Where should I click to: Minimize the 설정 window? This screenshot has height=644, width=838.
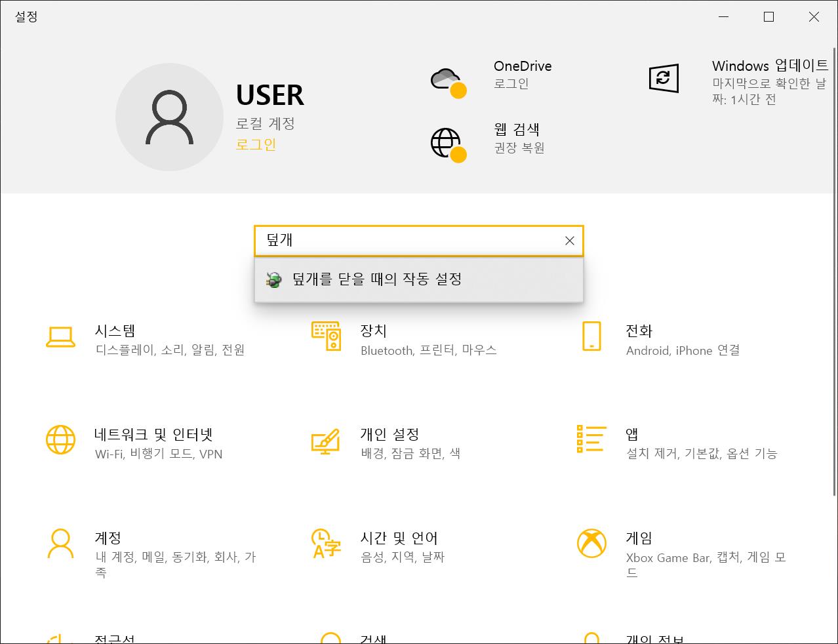click(x=724, y=17)
